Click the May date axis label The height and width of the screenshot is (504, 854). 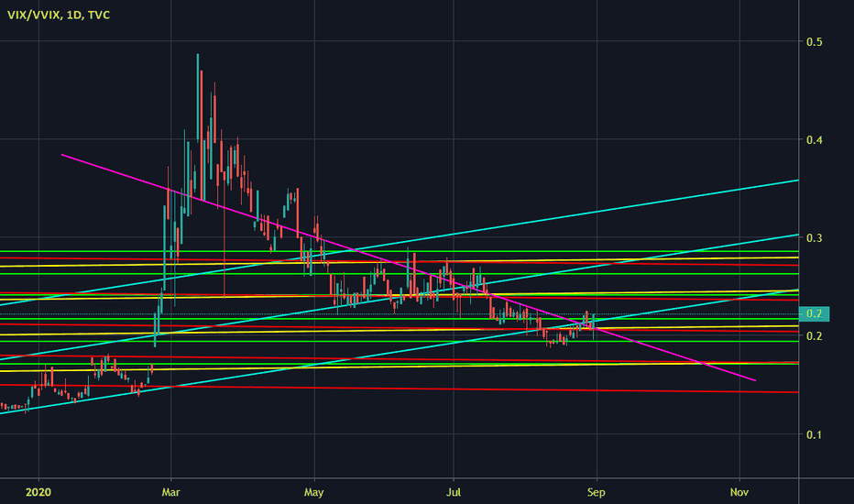click(313, 492)
